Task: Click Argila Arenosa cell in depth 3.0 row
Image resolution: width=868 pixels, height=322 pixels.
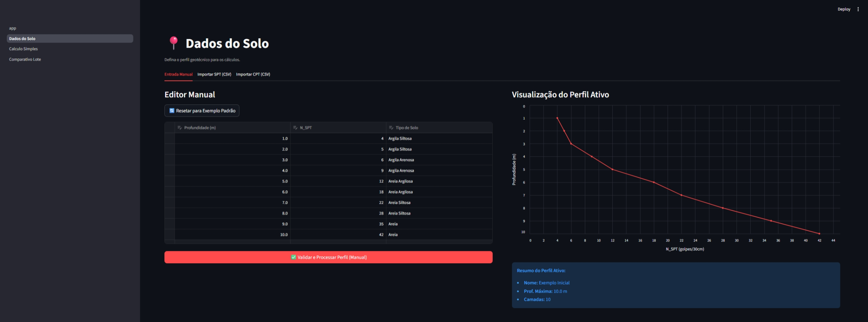Action: [x=439, y=160]
